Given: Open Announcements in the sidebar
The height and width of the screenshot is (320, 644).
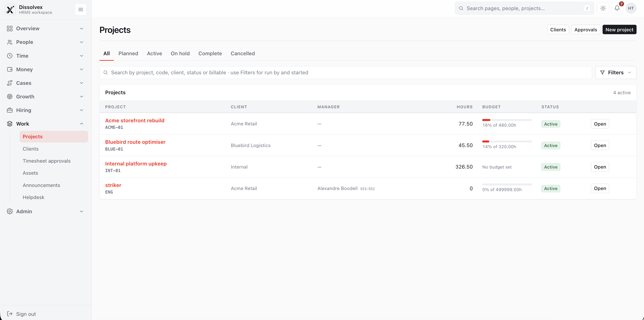Looking at the screenshot, I should click(54, 185).
